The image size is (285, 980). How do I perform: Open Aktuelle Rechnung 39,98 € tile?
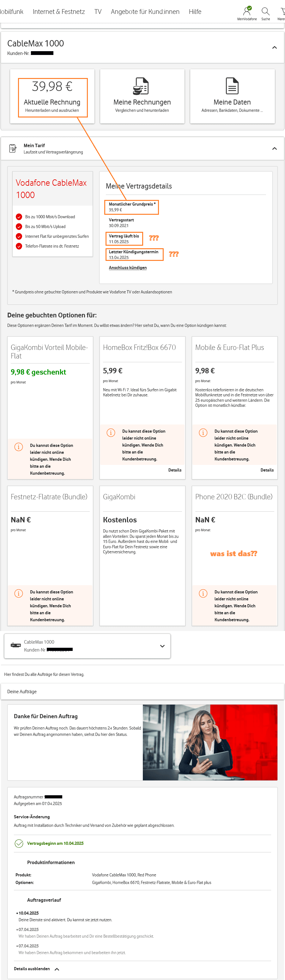tap(52, 97)
